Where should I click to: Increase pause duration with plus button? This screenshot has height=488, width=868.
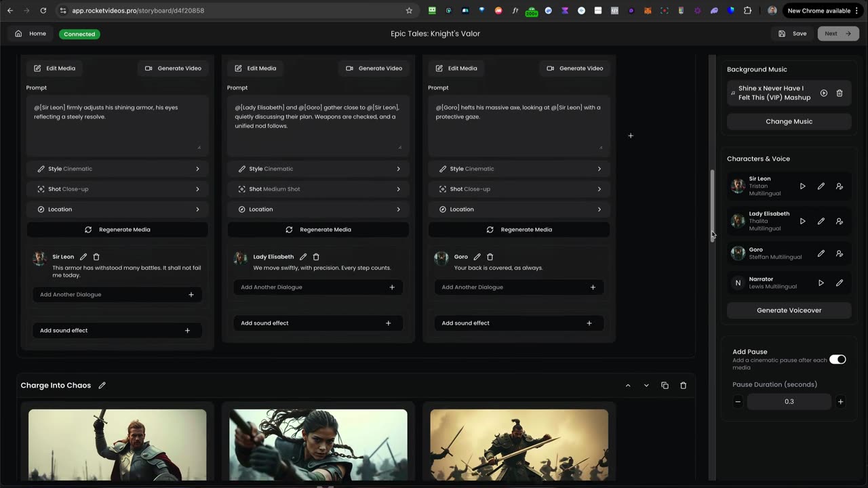(x=840, y=402)
